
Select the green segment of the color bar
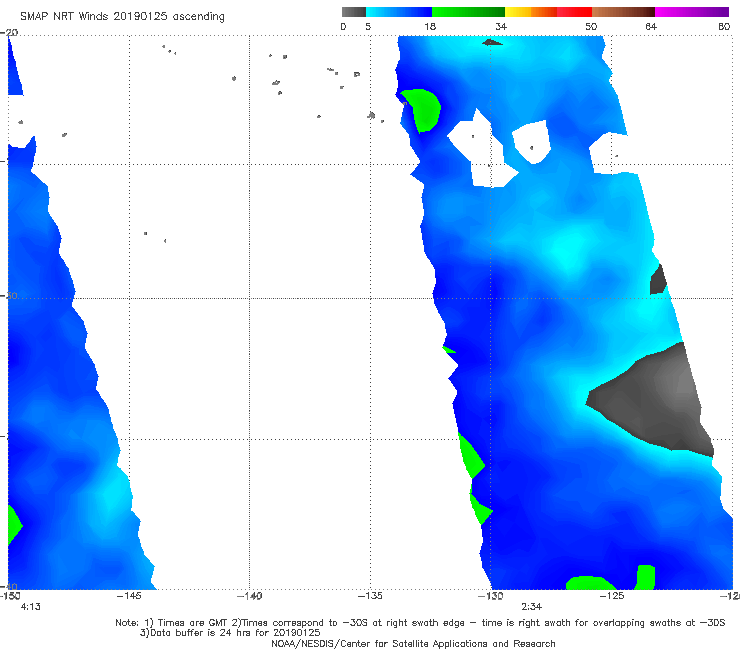pos(468,12)
